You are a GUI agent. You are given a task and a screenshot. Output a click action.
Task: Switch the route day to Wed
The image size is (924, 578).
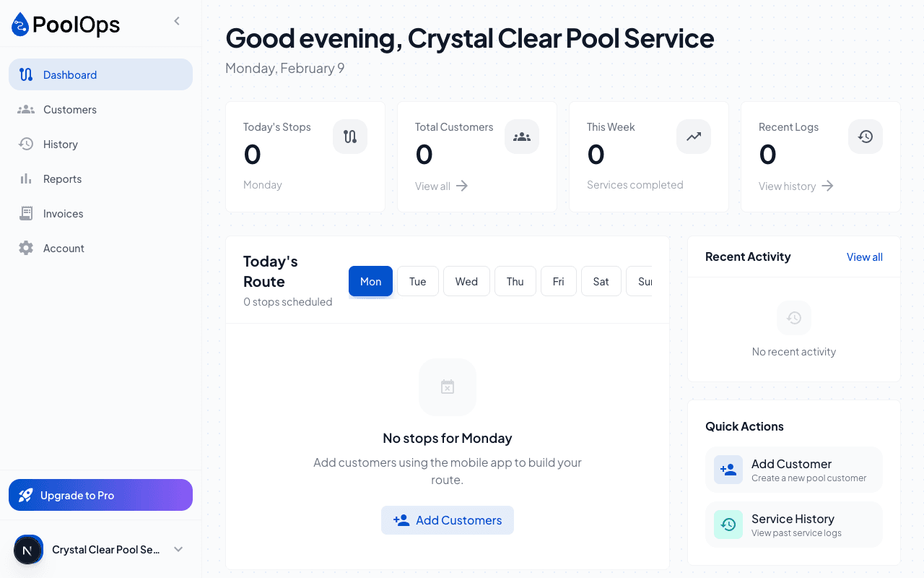[x=466, y=281]
